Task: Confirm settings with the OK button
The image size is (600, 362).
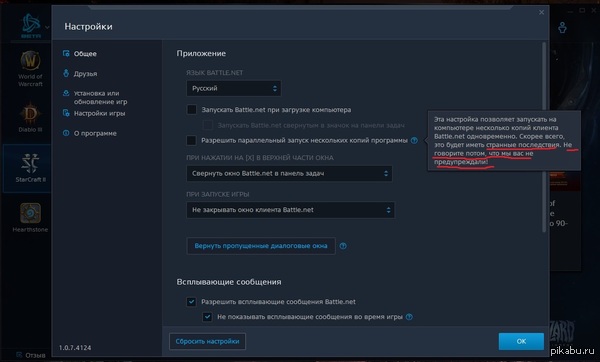Action: pos(521,341)
